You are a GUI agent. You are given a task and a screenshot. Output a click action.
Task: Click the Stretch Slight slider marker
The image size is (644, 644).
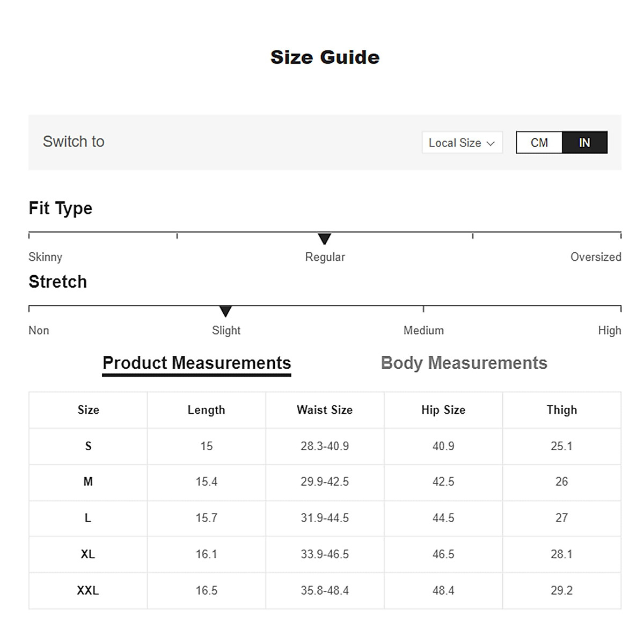(225, 311)
